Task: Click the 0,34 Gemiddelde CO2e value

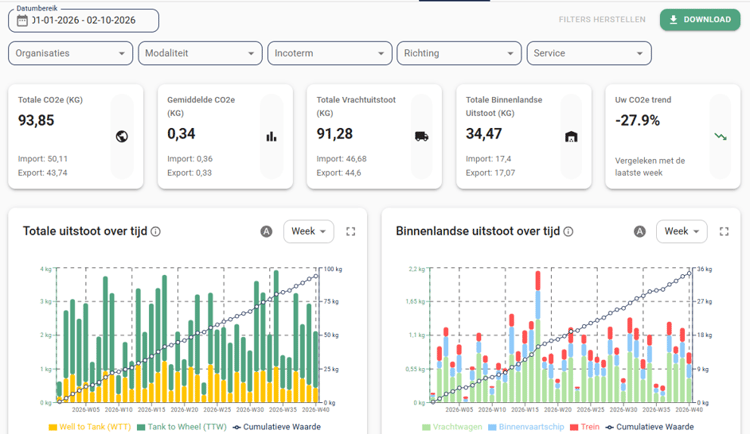Action: (181, 134)
